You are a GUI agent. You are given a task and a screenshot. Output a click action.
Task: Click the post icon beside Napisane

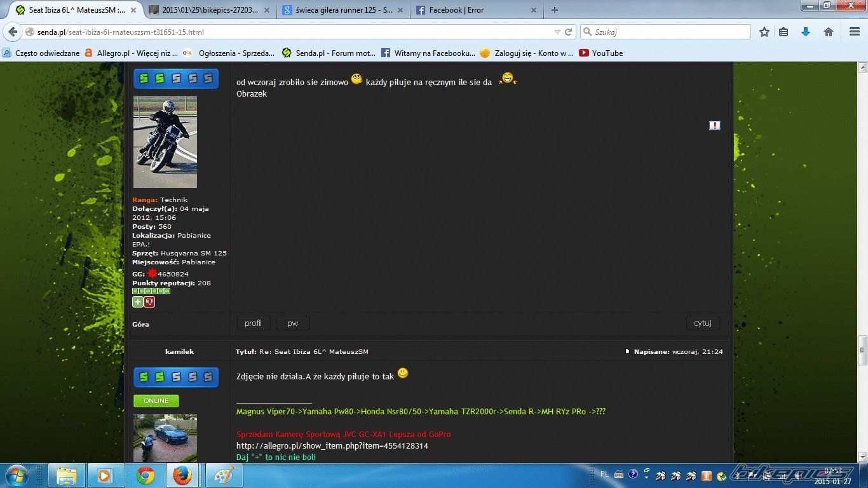pos(628,351)
